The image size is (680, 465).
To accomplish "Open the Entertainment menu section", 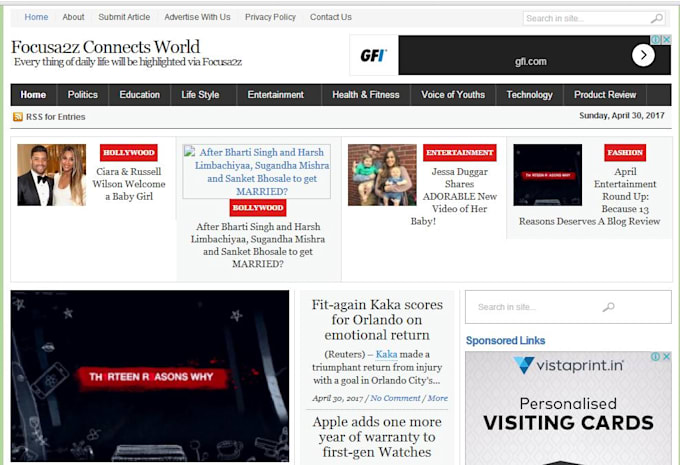I will pyautogui.click(x=275, y=95).
